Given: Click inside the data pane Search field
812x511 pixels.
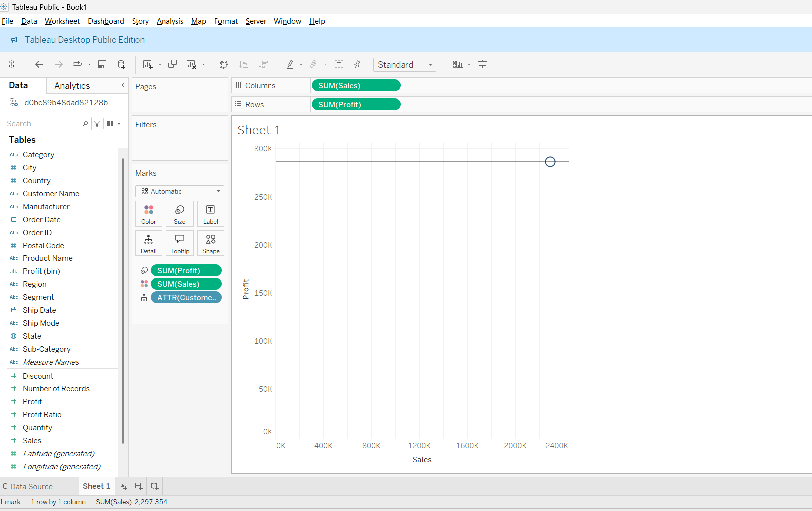Looking at the screenshot, I should point(45,123).
